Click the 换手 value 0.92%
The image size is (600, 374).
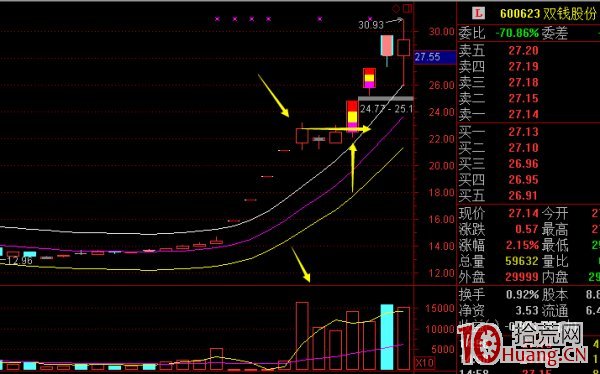(522, 295)
